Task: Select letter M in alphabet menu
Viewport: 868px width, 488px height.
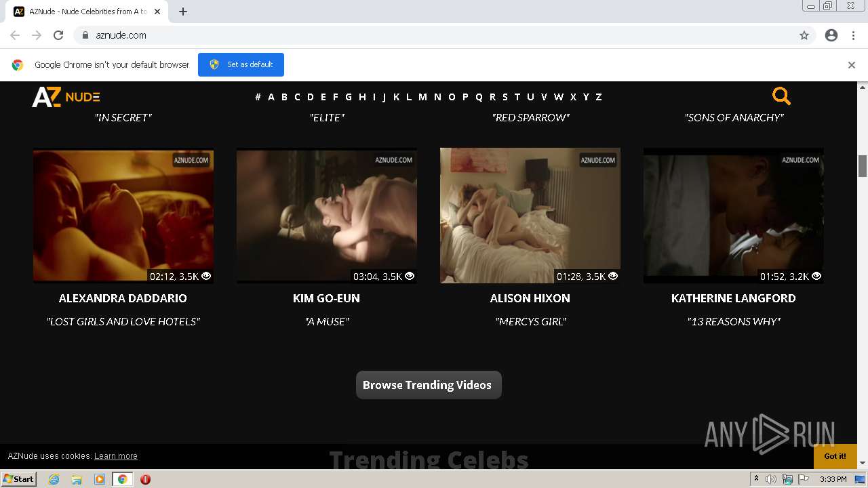Action: click(422, 97)
